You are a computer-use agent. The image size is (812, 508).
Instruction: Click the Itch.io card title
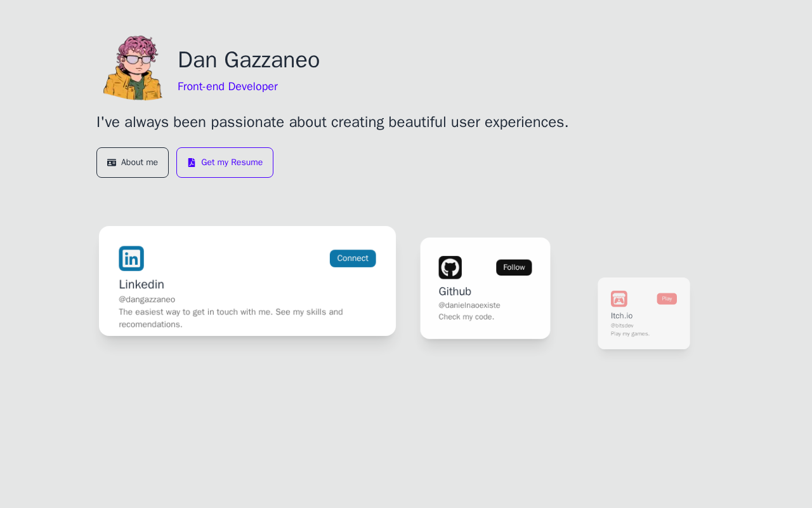click(622, 316)
